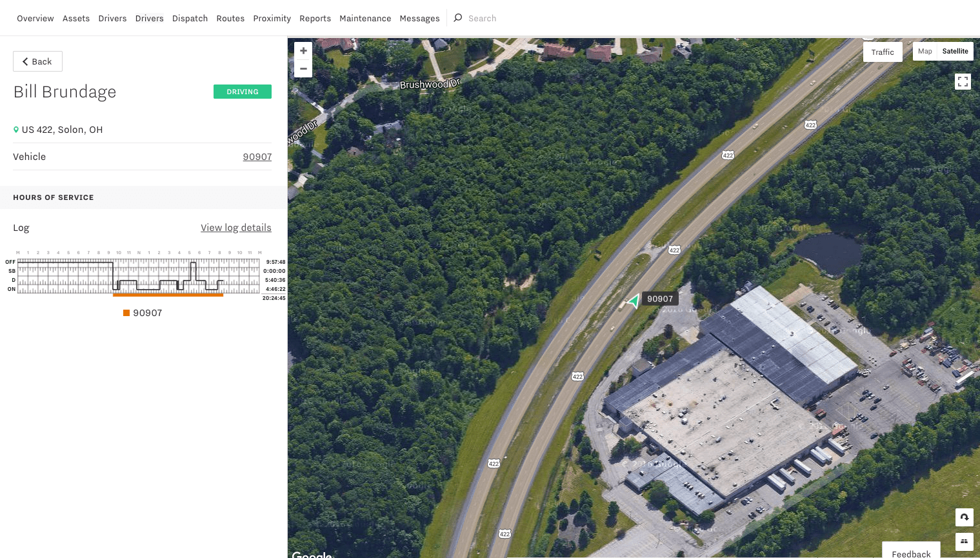
Task: Rotate the map with the curved arrow
Action: pos(964,517)
